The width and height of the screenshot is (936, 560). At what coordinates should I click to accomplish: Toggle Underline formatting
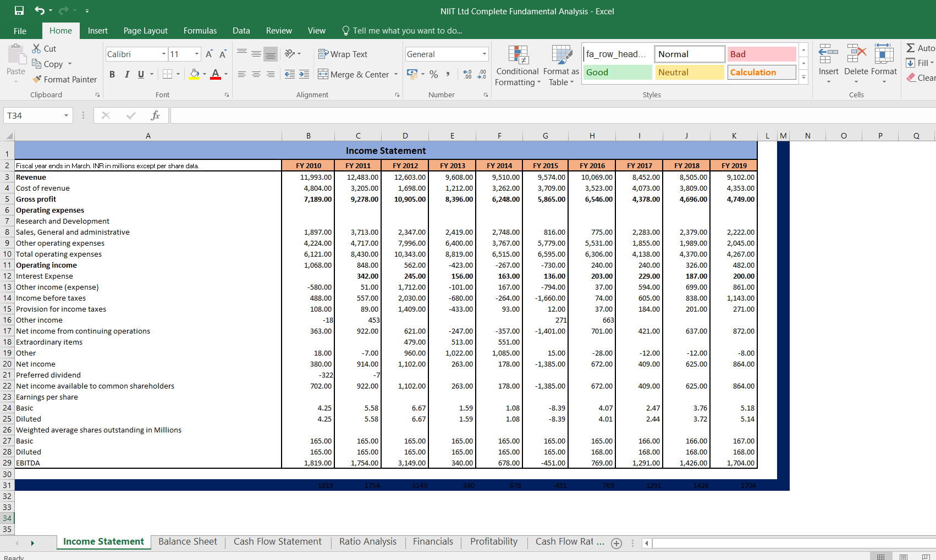tap(141, 74)
